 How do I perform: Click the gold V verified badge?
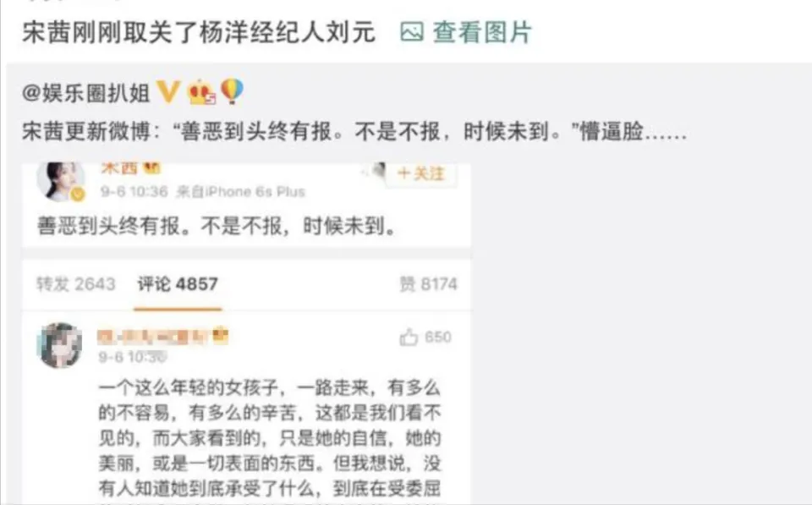pos(168,92)
